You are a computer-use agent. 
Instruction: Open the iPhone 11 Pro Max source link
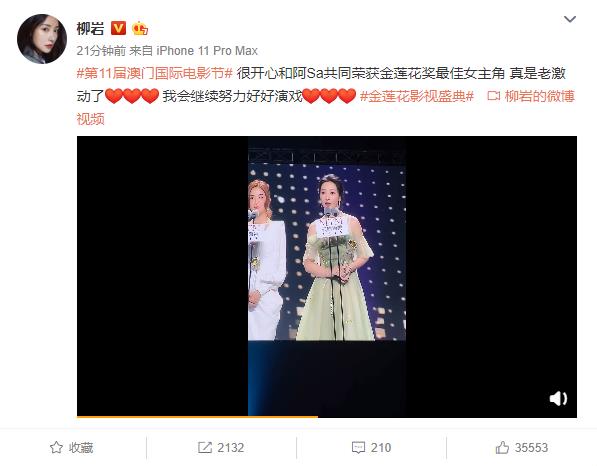[x=207, y=51]
